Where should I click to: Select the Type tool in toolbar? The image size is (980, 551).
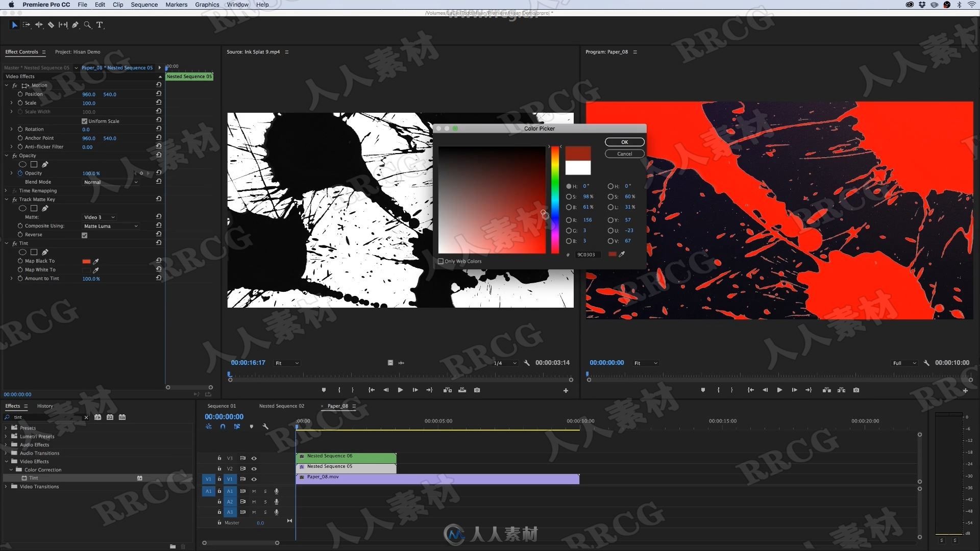(x=99, y=25)
